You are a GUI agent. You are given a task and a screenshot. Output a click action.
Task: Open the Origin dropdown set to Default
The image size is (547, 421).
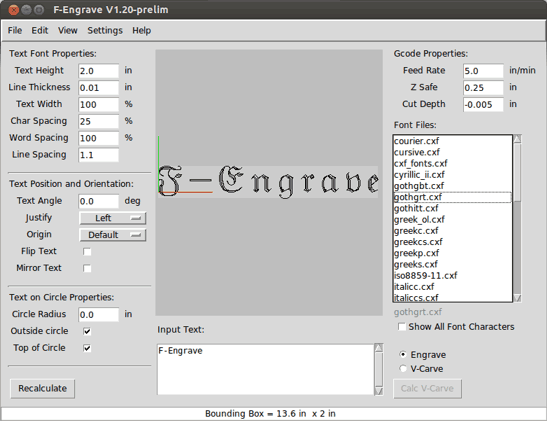point(112,235)
